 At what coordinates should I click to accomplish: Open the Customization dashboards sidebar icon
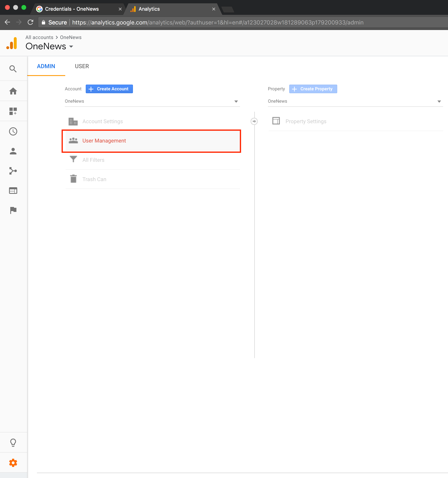click(x=13, y=111)
